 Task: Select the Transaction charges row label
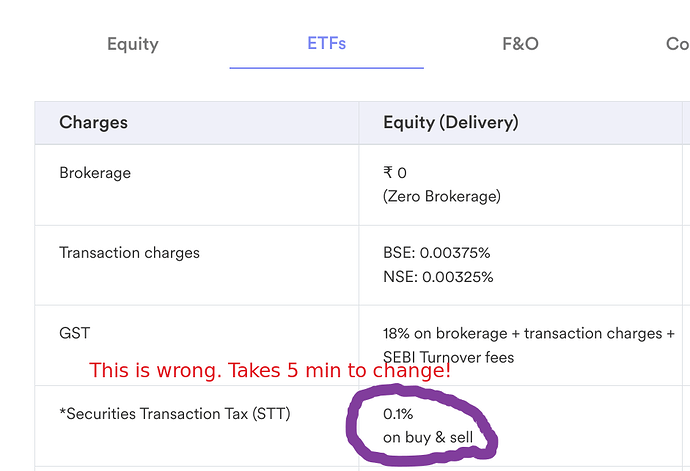(x=129, y=253)
